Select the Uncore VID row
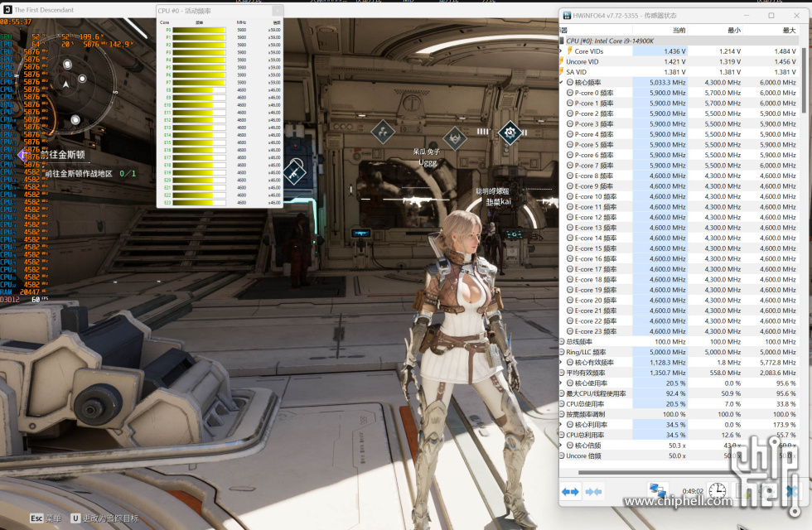 click(679, 61)
